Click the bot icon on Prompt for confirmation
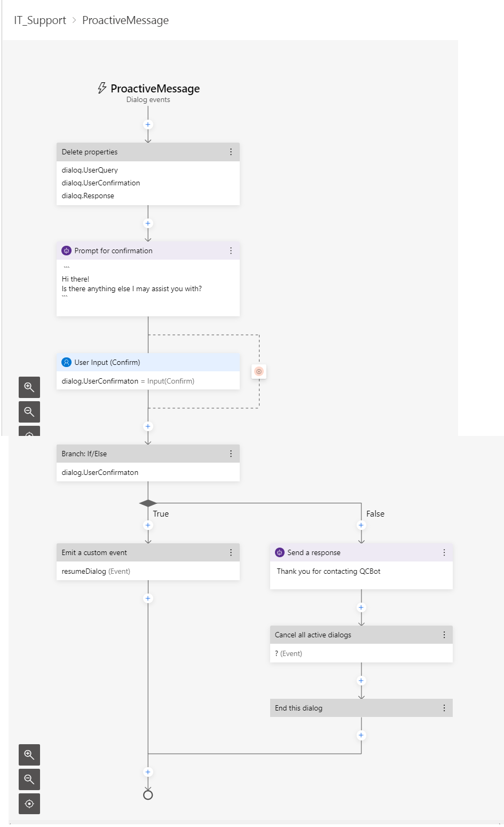 point(66,251)
